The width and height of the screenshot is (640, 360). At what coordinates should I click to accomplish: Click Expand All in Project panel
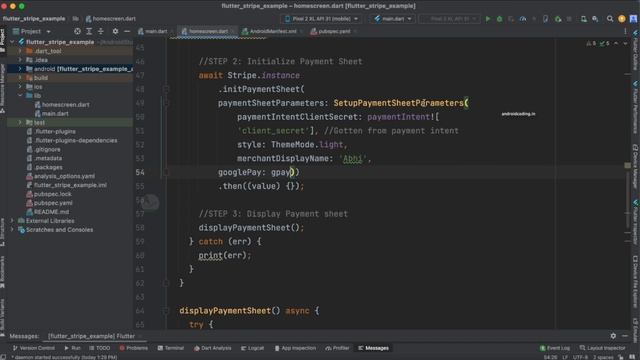(89, 31)
